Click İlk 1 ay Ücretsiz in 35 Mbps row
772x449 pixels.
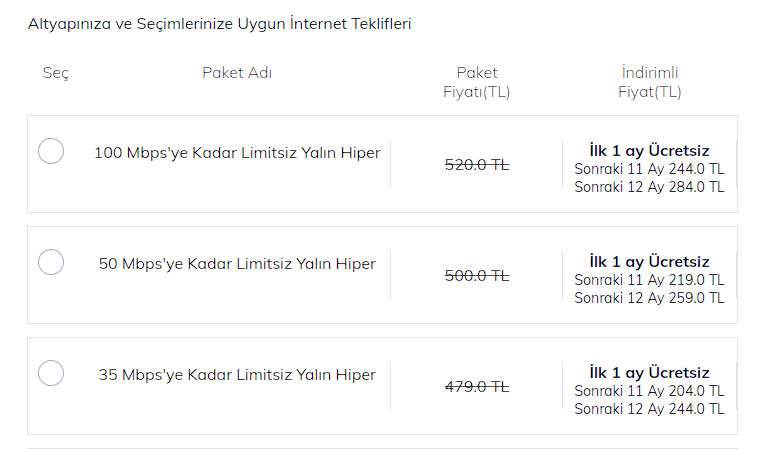pyautogui.click(x=649, y=373)
